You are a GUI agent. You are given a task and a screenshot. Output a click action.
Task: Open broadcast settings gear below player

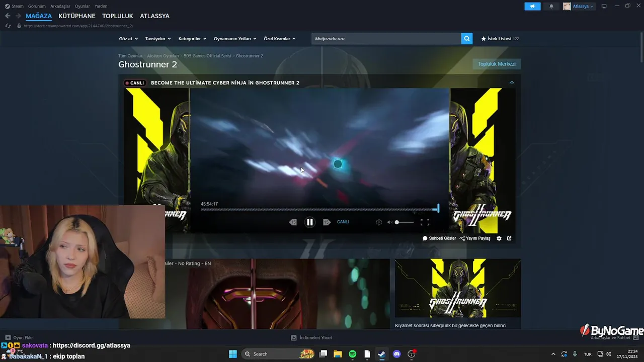[x=499, y=238]
